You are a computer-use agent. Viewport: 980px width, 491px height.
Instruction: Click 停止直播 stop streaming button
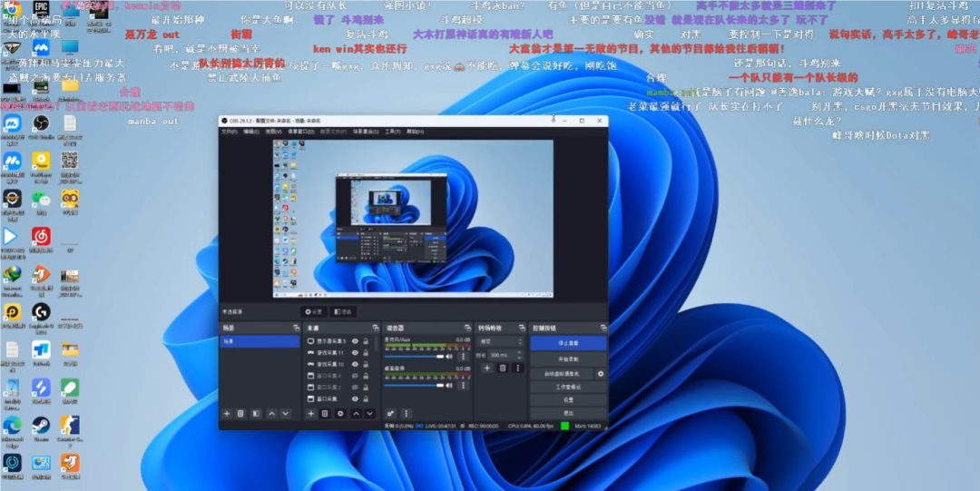click(568, 343)
